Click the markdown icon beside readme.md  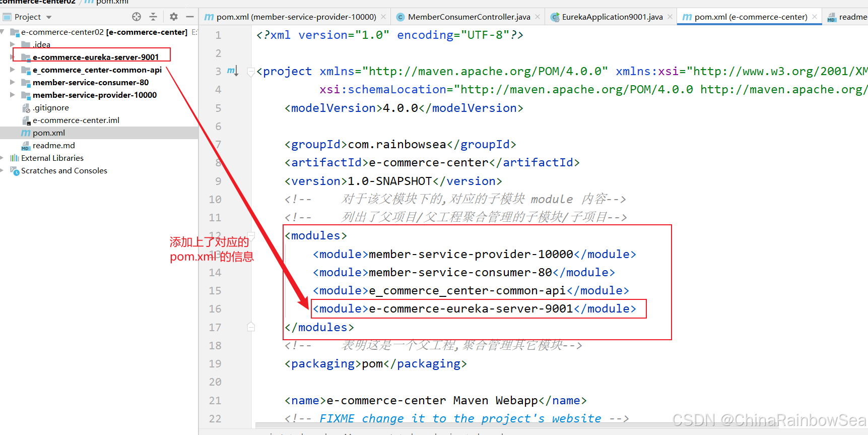pyautogui.click(x=26, y=146)
